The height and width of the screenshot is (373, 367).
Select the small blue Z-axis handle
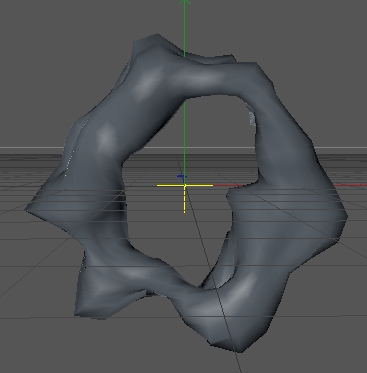tap(182, 178)
